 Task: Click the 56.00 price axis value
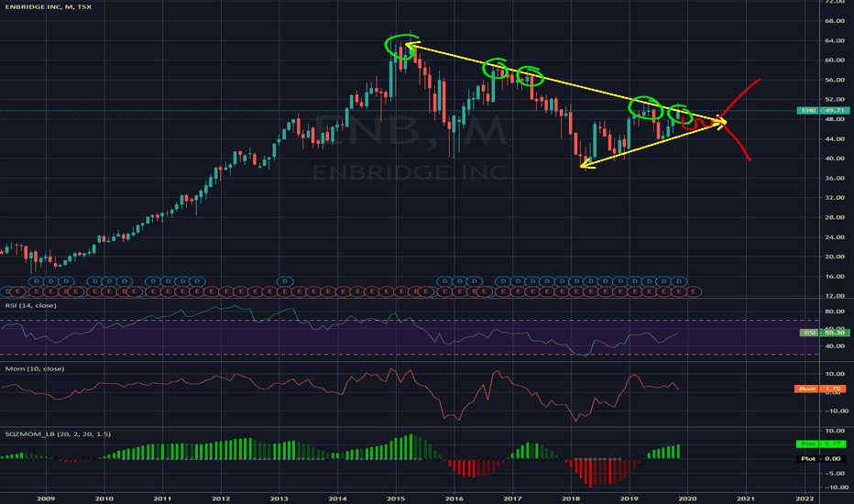(x=835, y=80)
